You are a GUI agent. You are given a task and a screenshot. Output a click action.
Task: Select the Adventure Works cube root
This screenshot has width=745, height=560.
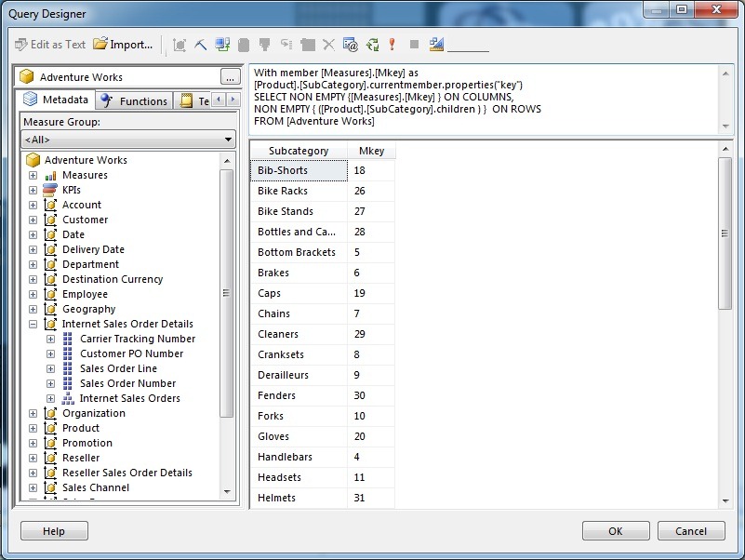coord(86,160)
